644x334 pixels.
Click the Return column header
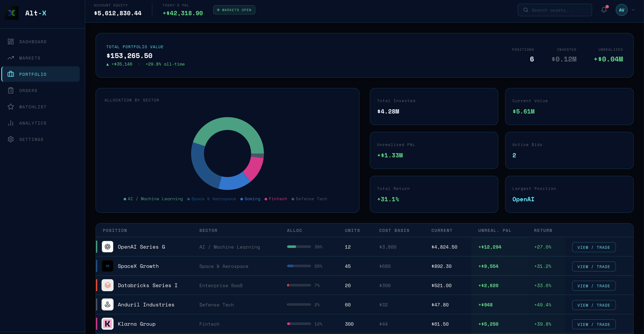543,230
